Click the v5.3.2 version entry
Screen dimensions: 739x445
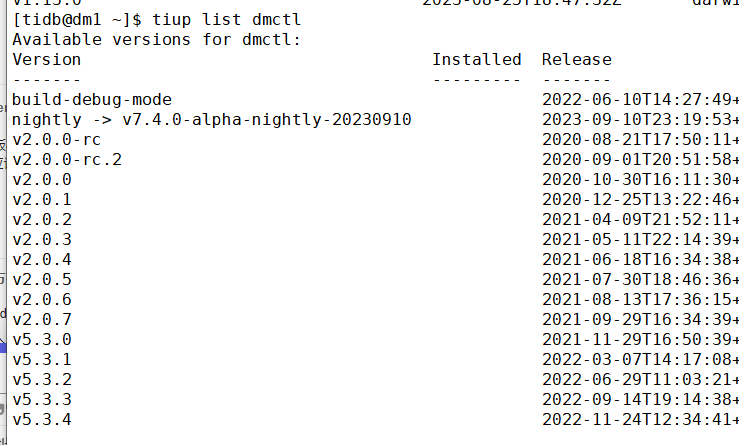(x=42, y=379)
